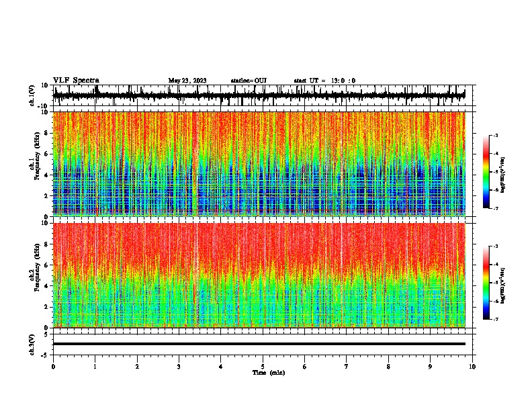Click the "3" minute tick on the time axis
Screen dimensions: 532x411
point(179,367)
